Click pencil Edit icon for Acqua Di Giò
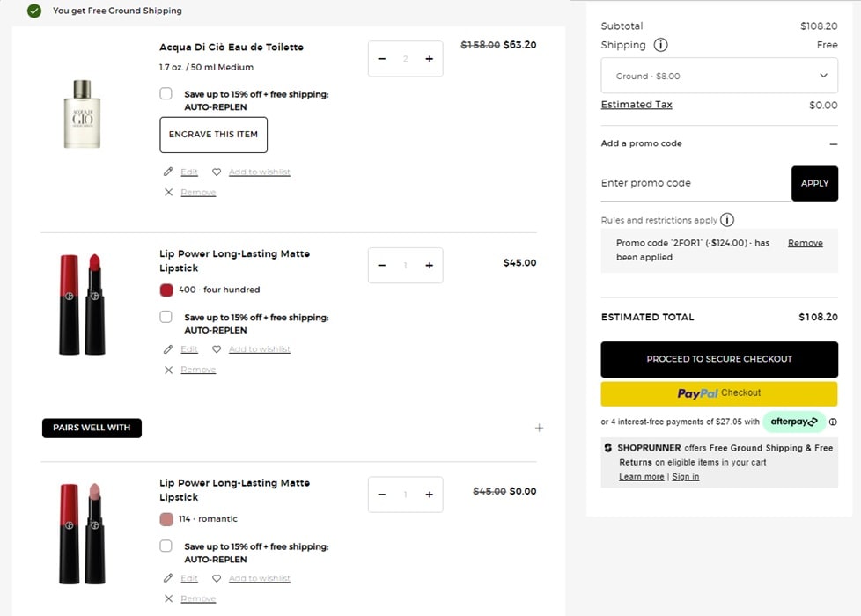 (168, 172)
